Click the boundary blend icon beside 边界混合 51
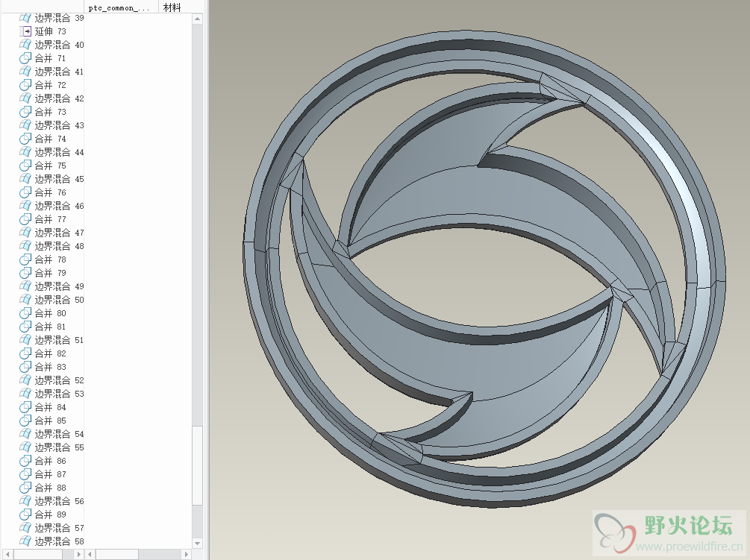This screenshot has width=750, height=560. click(25, 340)
